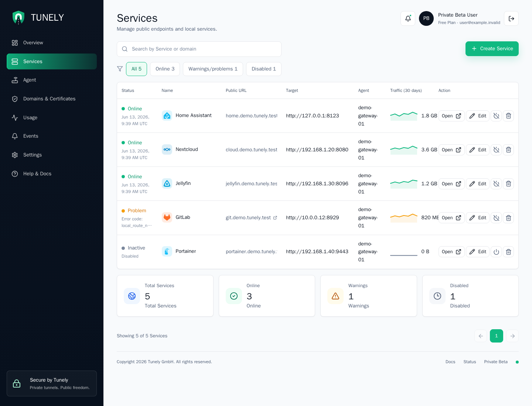Filter by Online 3 tab
This screenshot has width=532, height=406.
coord(165,69)
